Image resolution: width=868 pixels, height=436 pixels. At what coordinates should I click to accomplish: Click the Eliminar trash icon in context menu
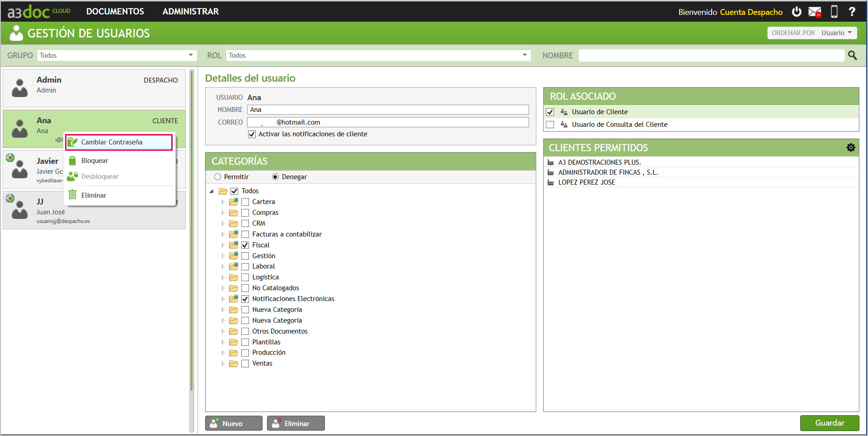[72, 195]
